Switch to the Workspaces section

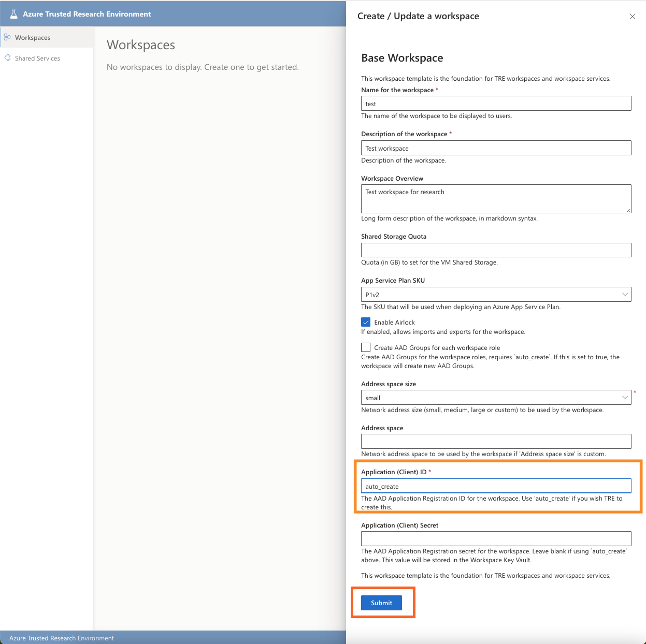pyautogui.click(x=33, y=37)
